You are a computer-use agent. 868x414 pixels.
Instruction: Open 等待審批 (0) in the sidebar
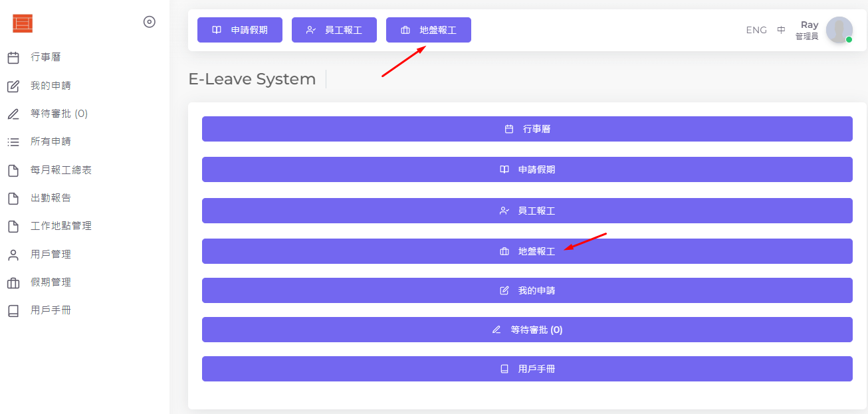[x=59, y=114]
